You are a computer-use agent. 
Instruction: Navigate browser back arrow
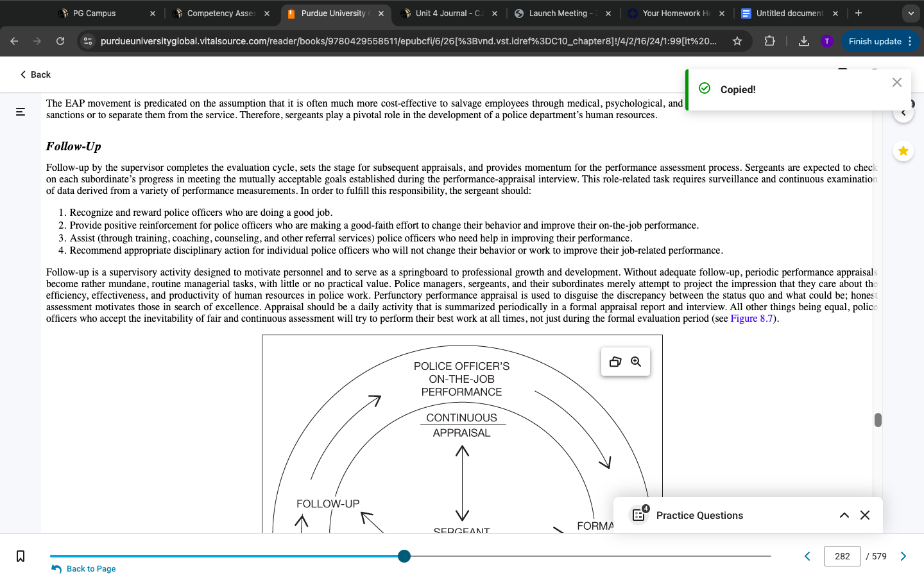coord(14,41)
